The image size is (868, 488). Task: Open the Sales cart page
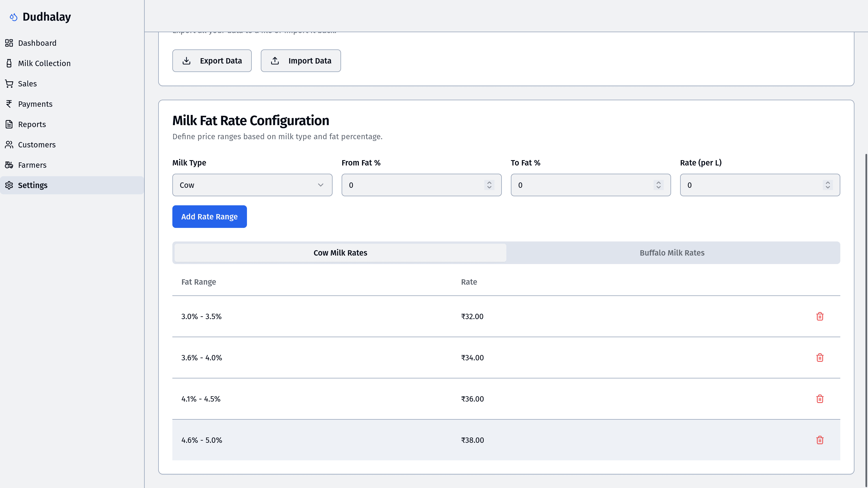point(27,84)
